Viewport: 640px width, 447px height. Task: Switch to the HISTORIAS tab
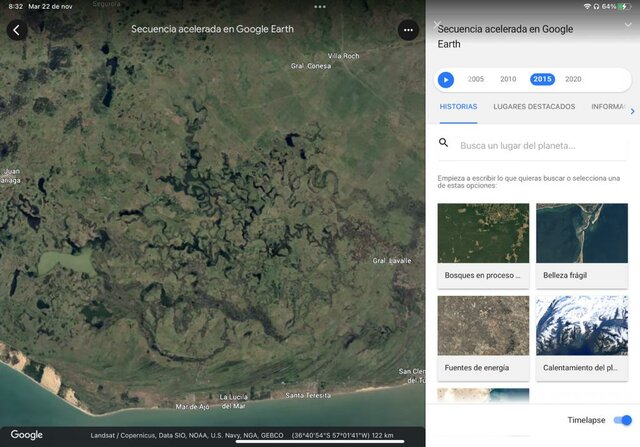point(458,107)
